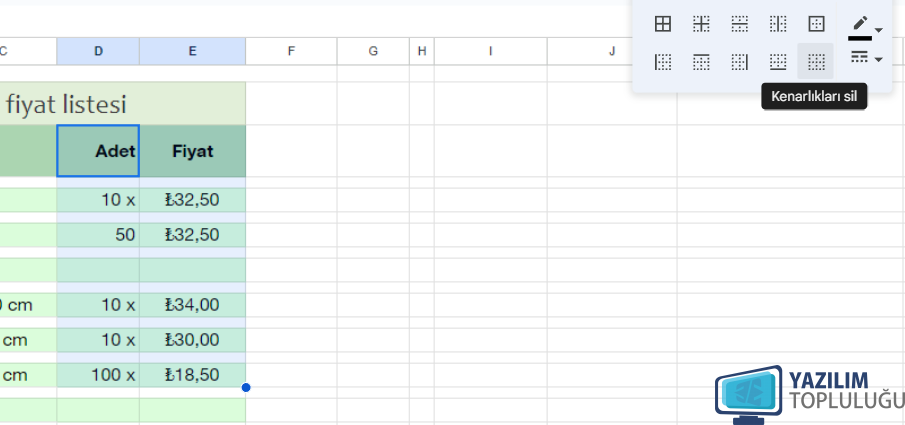The image size is (905, 425).
Task: Select column G header
Action: click(373, 51)
